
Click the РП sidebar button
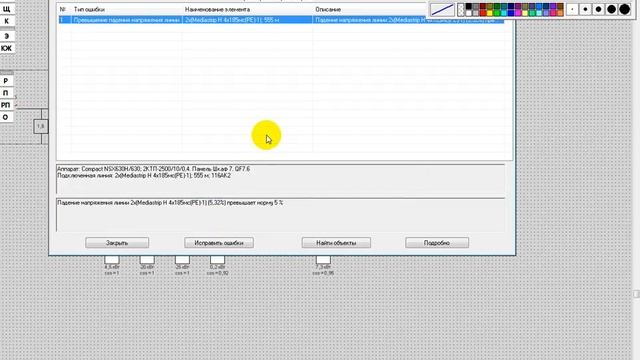click(x=6, y=105)
